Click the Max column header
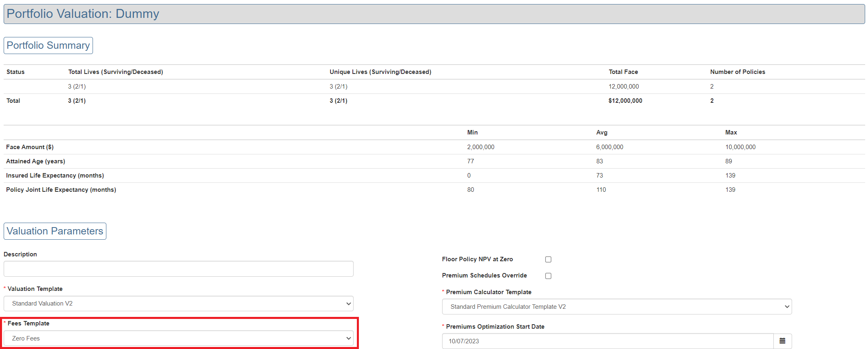Viewport: 868px width, 349px height. click(x=731, y=132)
